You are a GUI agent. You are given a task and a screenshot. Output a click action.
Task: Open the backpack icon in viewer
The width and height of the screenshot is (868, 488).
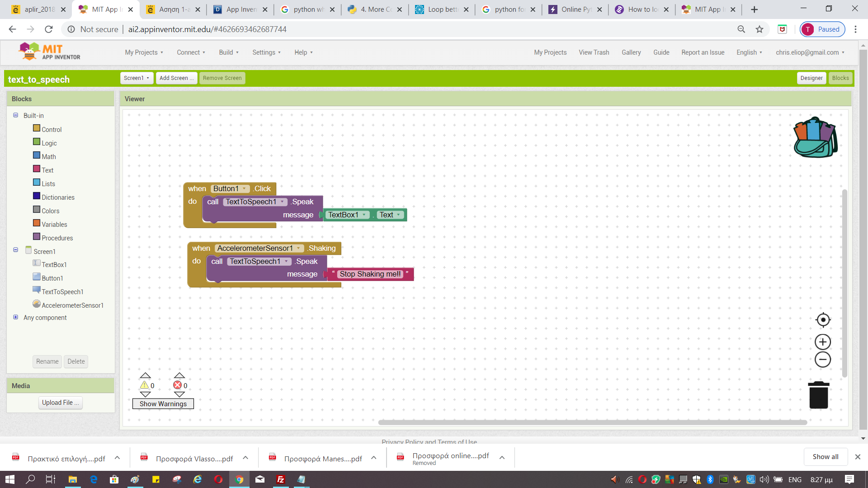point(816,137)
